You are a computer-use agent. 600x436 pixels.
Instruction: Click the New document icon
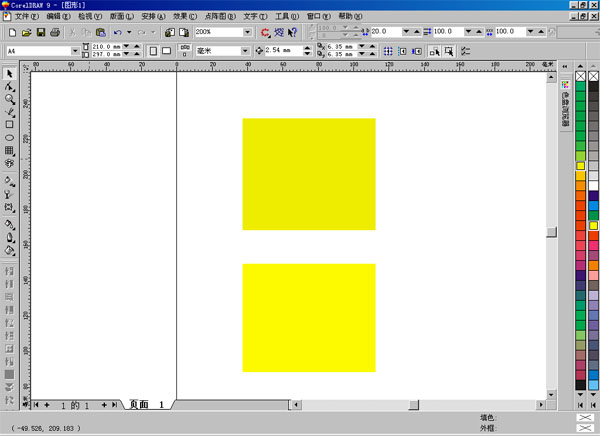tap(12, 33)
